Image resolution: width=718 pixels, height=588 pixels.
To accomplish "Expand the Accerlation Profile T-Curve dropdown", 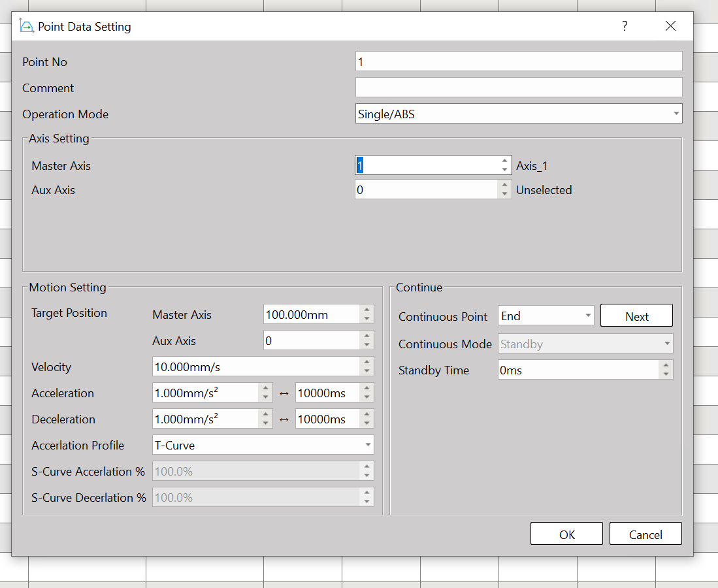I will click(367, 445).
